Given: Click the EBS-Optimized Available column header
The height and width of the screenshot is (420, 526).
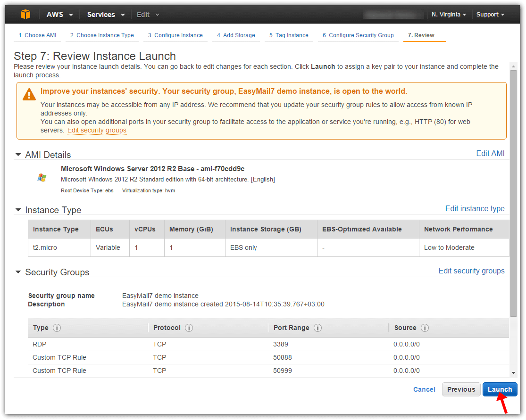Looking at the screenshot, I should (368, 229).
